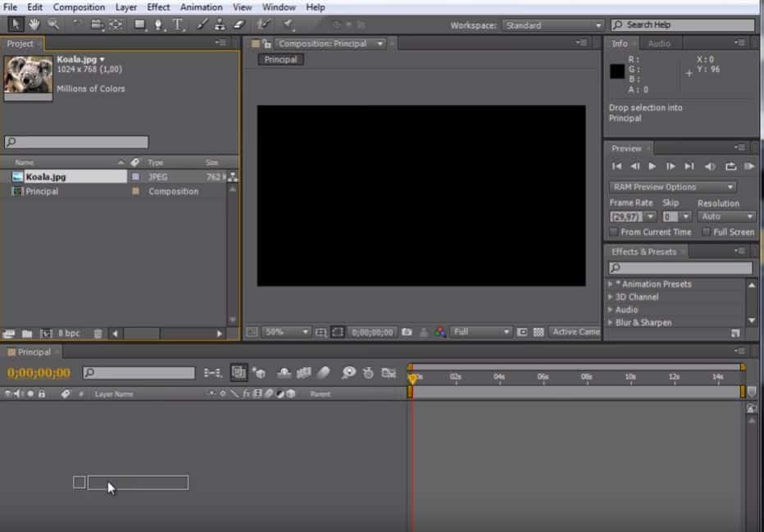Click the Effects & Presets search field
The width and height of the screenshot is (764, 532).
(680, 268)
